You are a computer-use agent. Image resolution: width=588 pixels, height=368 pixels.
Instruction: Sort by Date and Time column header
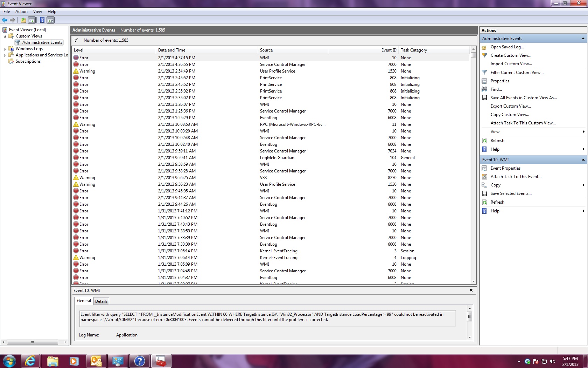(x=206, y=50)
